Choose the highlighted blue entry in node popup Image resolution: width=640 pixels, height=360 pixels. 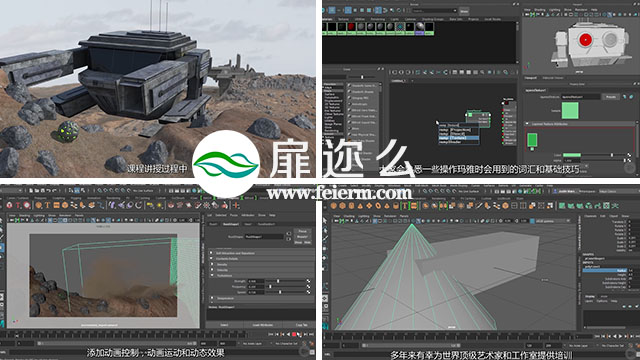click(x=458, y=138)
